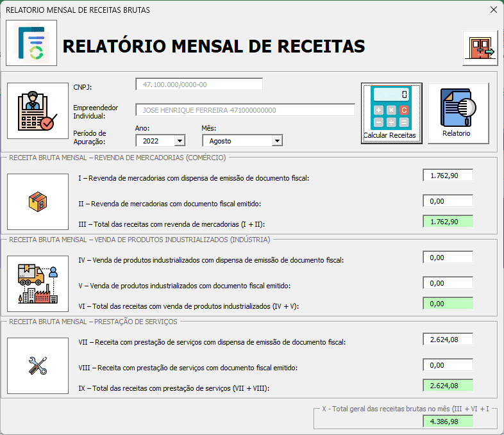Click field VIII services with fiscal document

pyautogui.click(x=448, y=365)
